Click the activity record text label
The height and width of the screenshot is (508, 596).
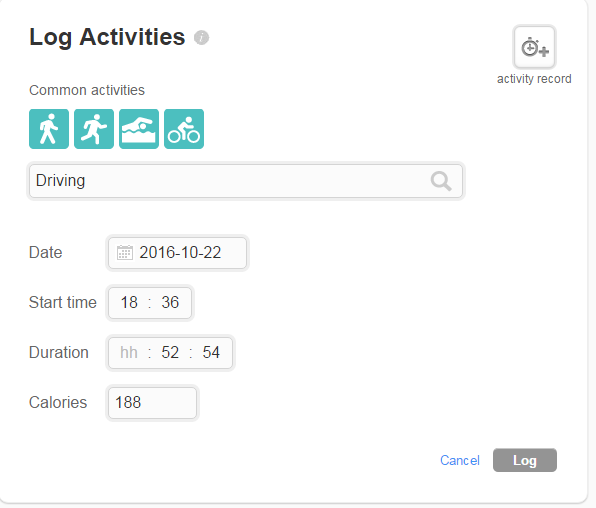coord(534,79)
